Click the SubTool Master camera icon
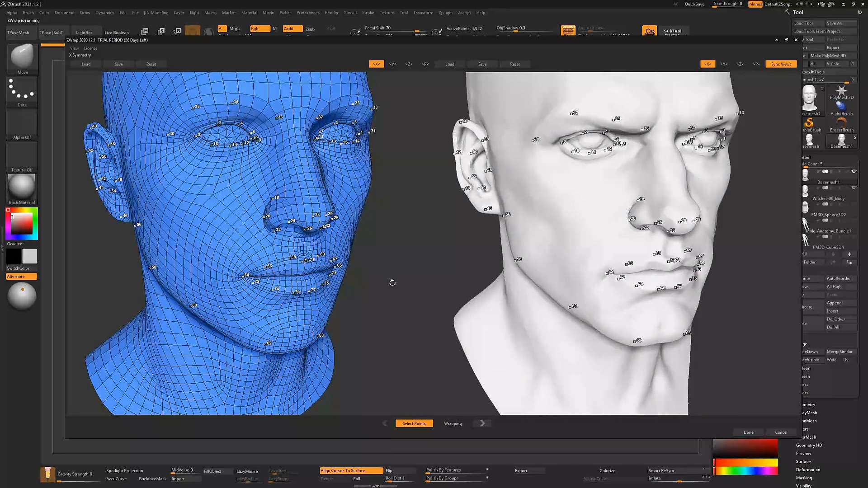This screenshot has width=868, height=488. pos(650,31)
